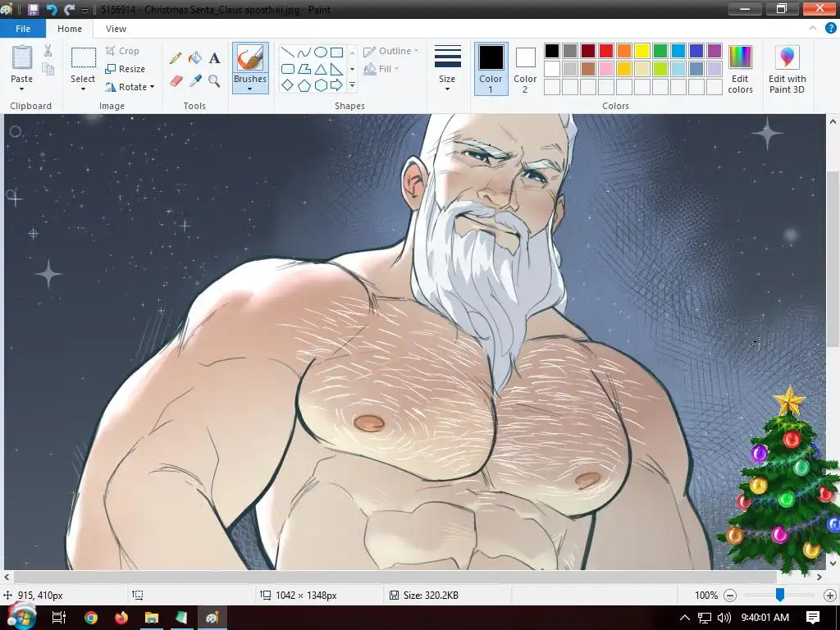
Task: Choose the Curve shape
Action: (x=304, y=52)
